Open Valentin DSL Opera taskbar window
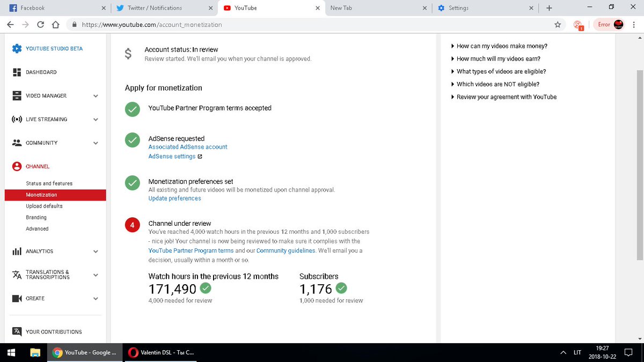The width and height of the screenshot is (644, 362). pos(162,352)
